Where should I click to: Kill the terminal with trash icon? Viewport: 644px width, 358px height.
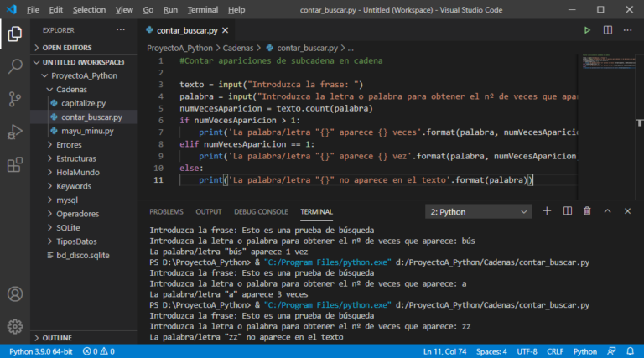pos(587,211)
